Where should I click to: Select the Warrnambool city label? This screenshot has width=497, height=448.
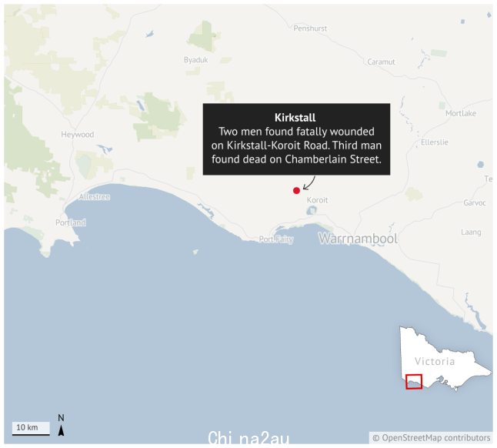[x=358, y=239]
